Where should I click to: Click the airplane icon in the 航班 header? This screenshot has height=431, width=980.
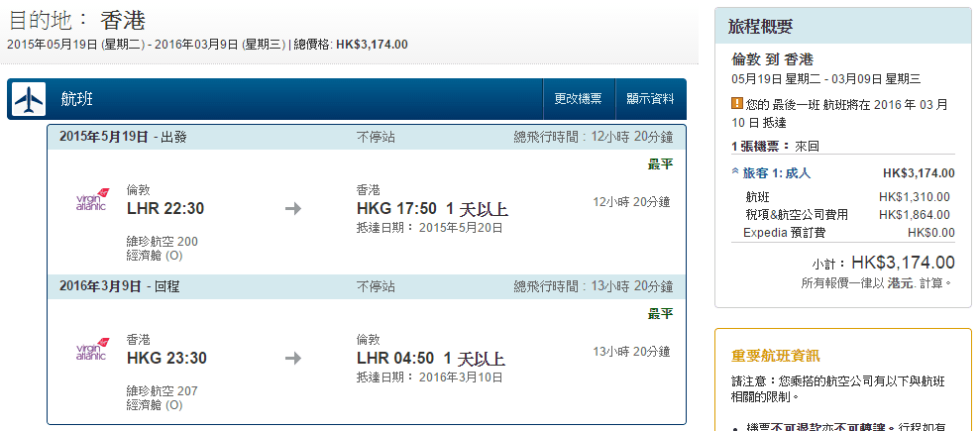[30, 99]
